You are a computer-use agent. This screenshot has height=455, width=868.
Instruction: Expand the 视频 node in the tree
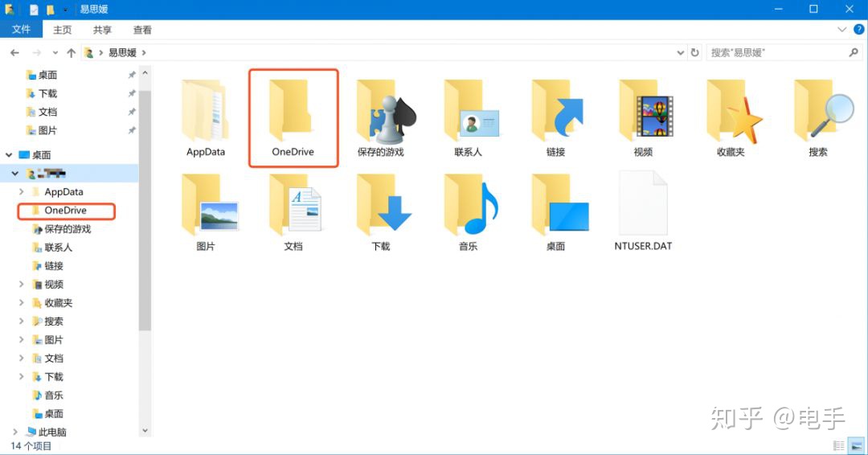coord(21,285)
